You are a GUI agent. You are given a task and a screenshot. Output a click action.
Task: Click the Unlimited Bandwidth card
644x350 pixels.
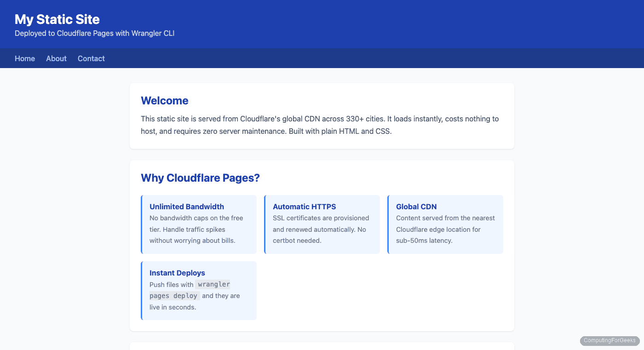199,224
